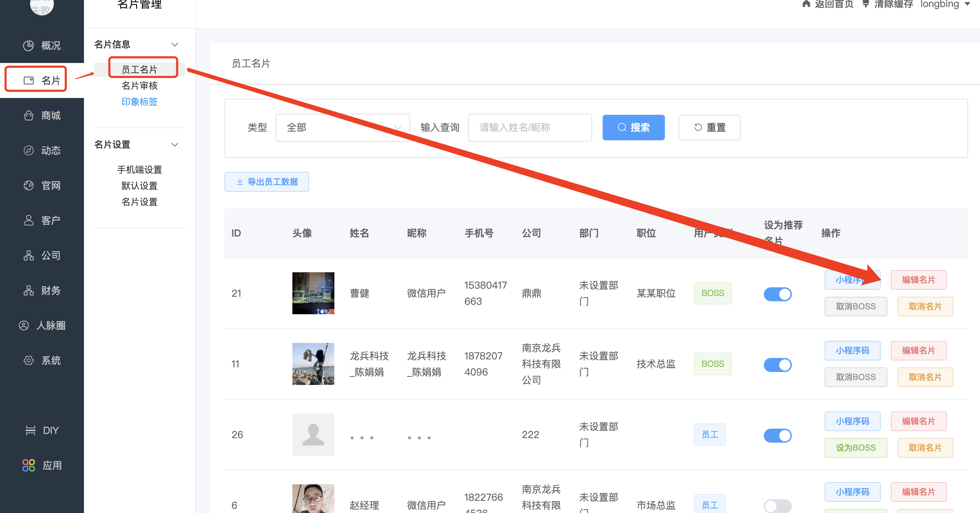Toggle recommended card switch for 曹健
This screenshot has width=980, height=513.
tap(777, 294)
